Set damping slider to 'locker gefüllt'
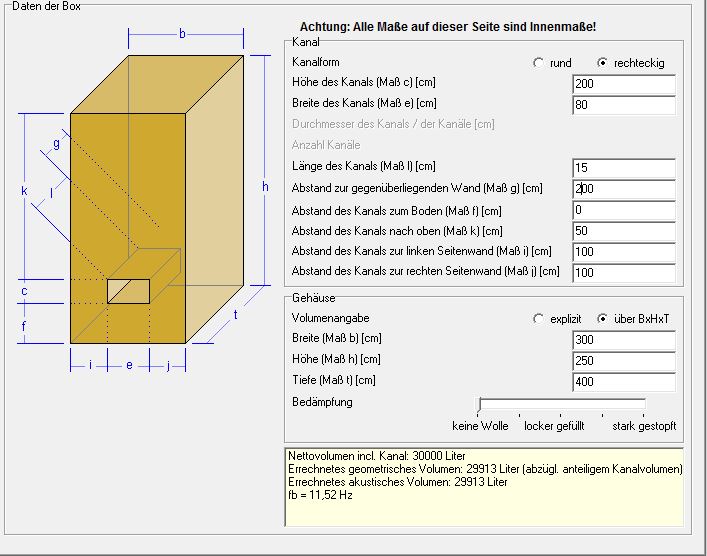Image resolution: width=707 pixels, height=556 pixels. click(560, 405)
